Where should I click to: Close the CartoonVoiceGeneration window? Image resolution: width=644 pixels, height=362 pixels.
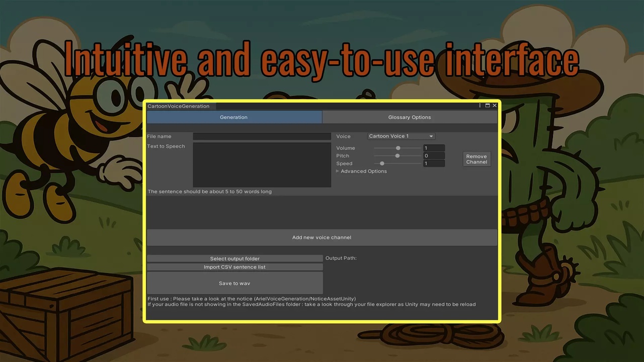click(x=495, y=106)
